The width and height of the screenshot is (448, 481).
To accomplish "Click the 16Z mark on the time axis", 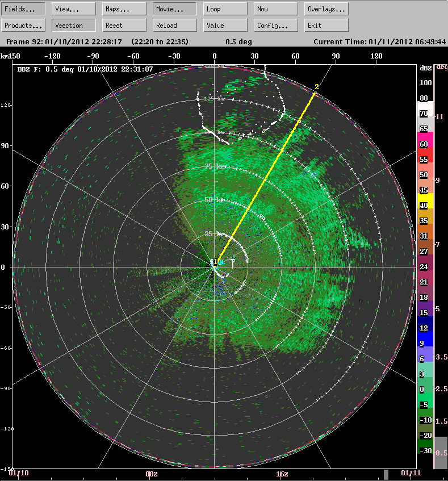I will pyautogui.click(x=282, y=474).
